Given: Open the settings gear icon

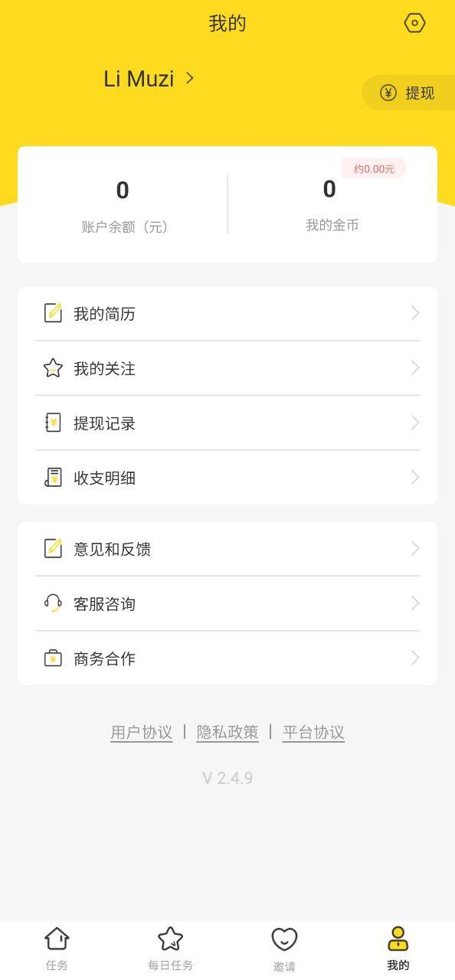Looking at the screenshot, I should pyautogui.click(x=414, y=23).
